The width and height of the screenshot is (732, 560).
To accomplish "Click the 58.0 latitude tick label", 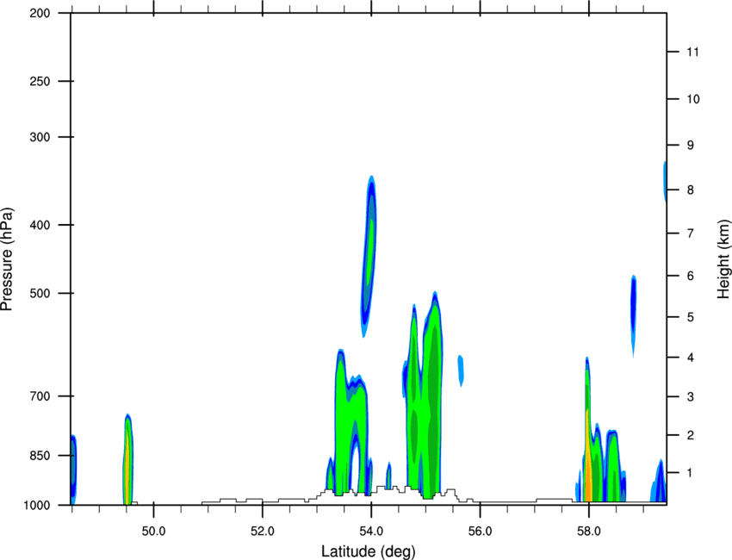I will (x=589, y=532).
